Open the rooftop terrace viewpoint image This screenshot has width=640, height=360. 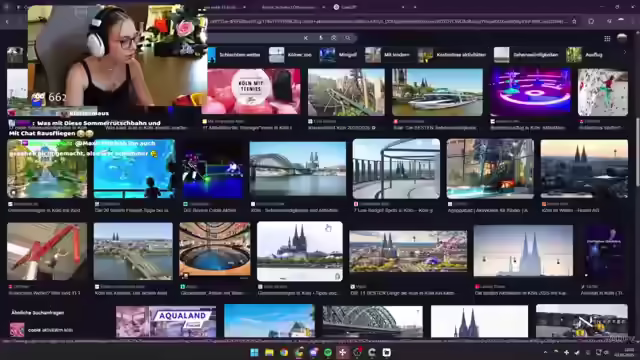click(x=396, y=169)
